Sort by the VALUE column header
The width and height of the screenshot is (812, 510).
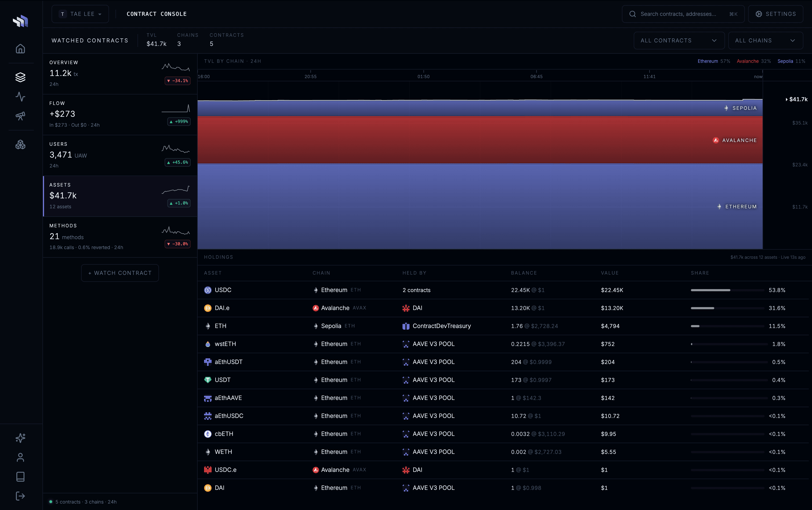pyautogui.click(x=610, y=273)
